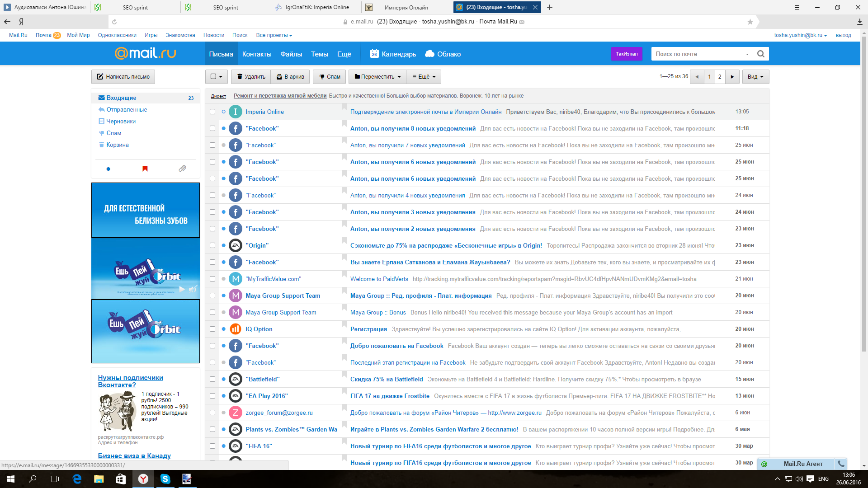Tick checkbox for Imperia Online message
The width and height of the screenshot is (868, 488).
(212, 112)
